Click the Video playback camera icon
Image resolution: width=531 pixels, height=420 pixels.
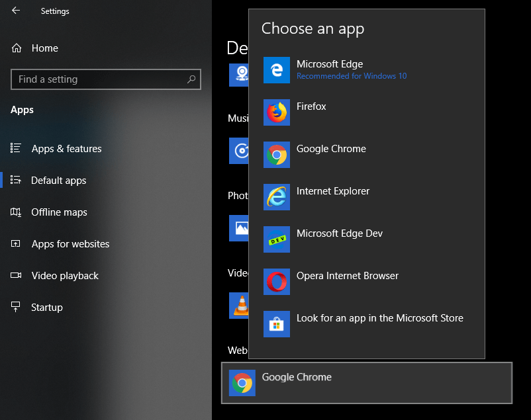coord(16,275)
